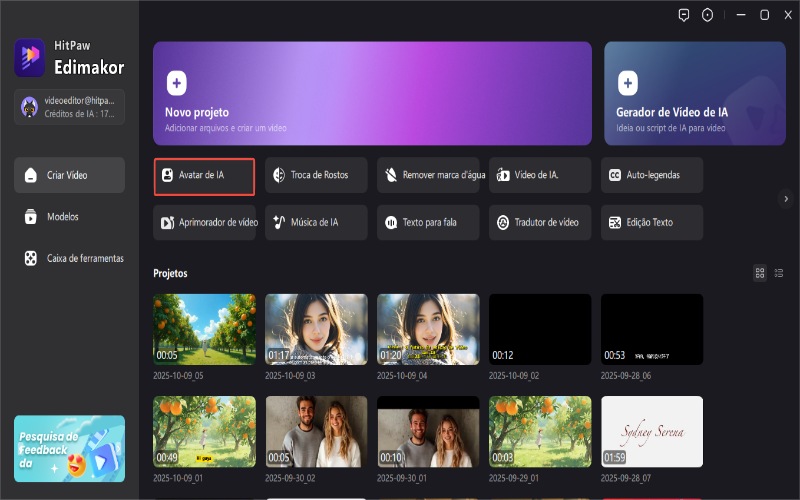Screen dimensions: 800x500
Task: Expand more tools with right chevron arrow
Action: tap(786, 199)
